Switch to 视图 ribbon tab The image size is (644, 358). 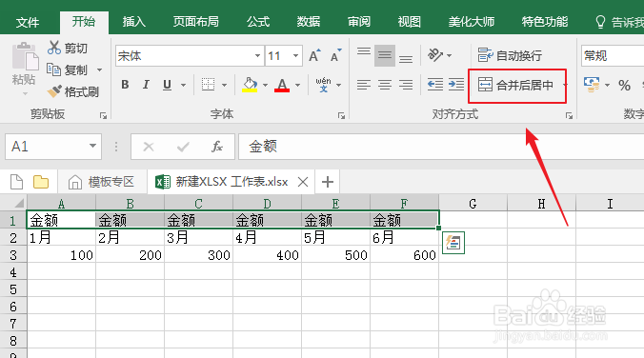pos(409,21)
